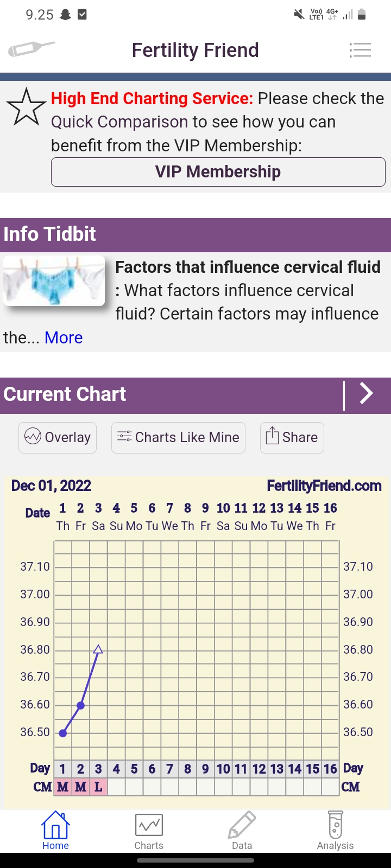391x868 pixels.
Task: Tap the battery icon in status bar
Action: coord(362,15)
